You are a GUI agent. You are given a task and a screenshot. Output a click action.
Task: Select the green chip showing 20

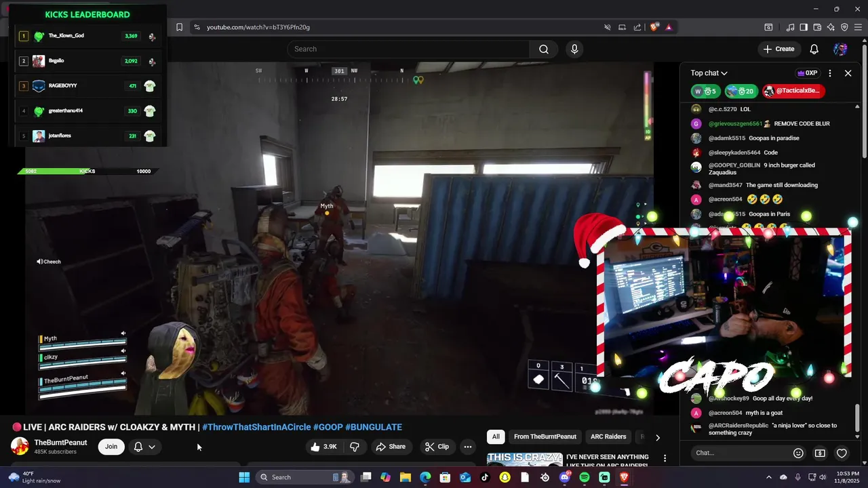[x=741, y=91]
